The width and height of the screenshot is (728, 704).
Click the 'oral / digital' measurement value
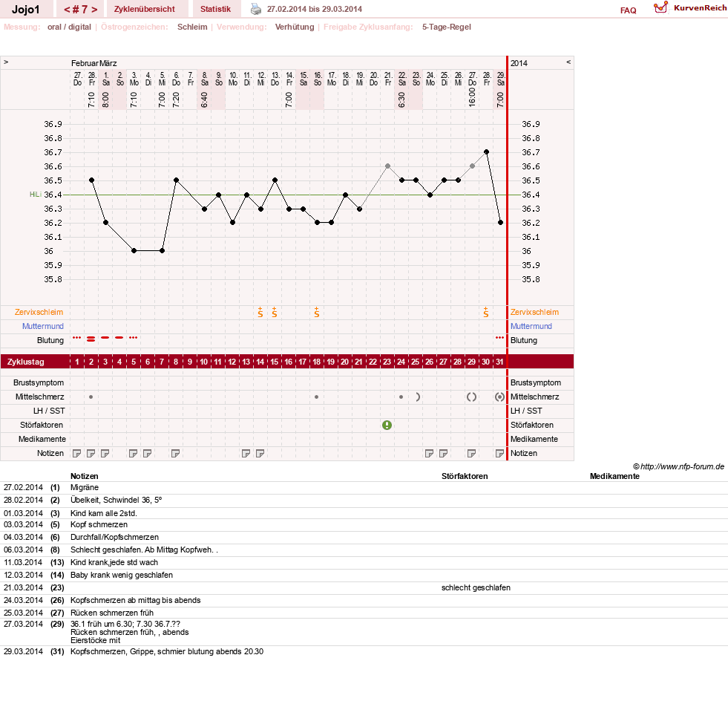(x=69, y=27)
